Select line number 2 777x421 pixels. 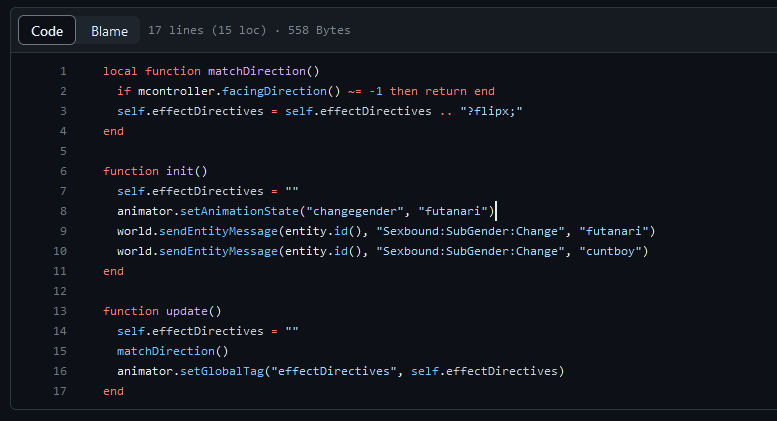tap(63, 91)
